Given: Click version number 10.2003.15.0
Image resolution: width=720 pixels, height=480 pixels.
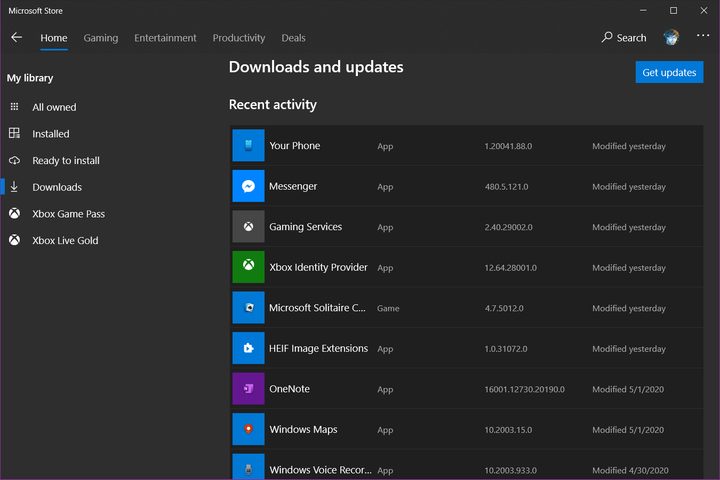Looking at the screenshot, I should point(508,430).
